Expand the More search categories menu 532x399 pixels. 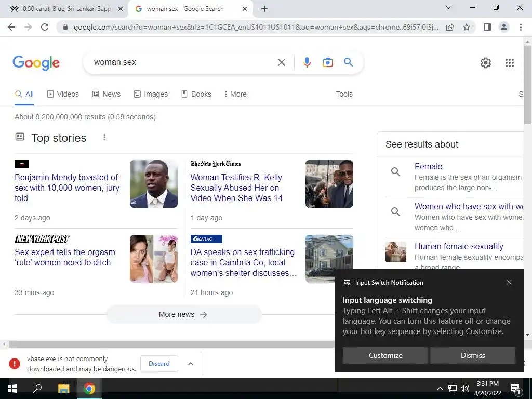(x=235, y=94)
